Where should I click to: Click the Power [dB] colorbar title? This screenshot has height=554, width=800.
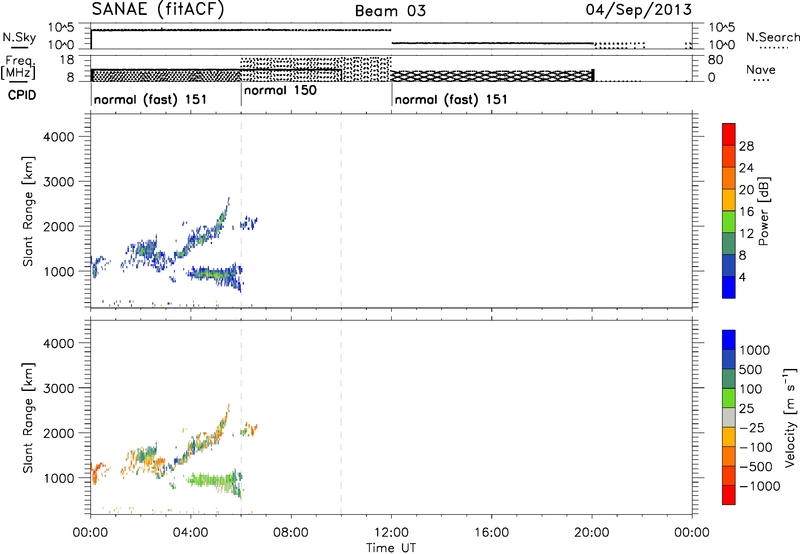pyautogui.click(x=764, y=211)
